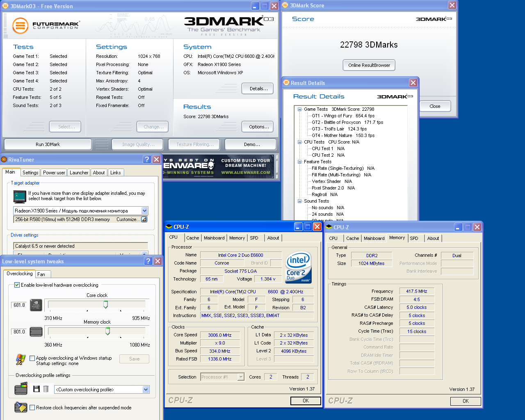This screenshot has width=525, height=420.
Task: Click the Intel Core 2 Duo logo
Action: [298, 268]
